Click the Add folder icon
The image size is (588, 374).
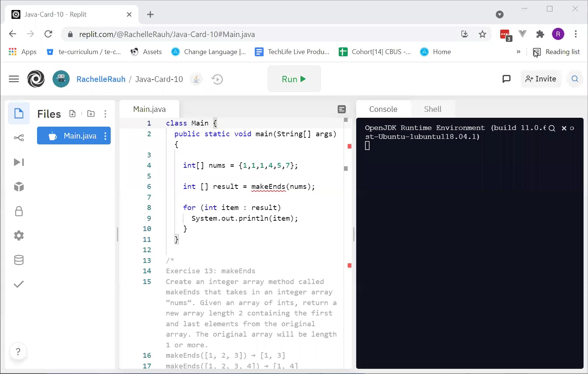point(91,114)
